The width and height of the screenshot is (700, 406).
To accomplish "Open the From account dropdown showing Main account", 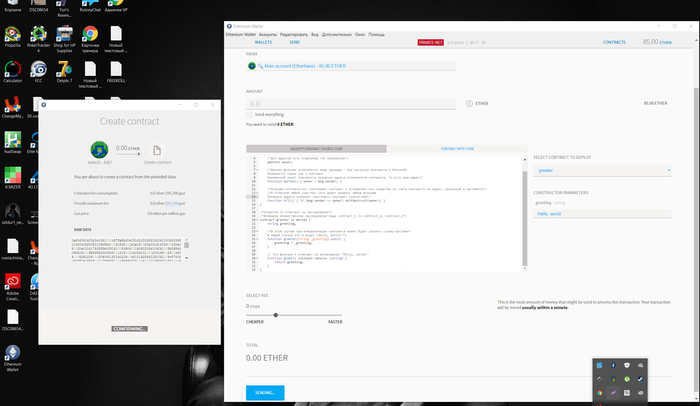I will pyautogui.click(x=351, y=66).
